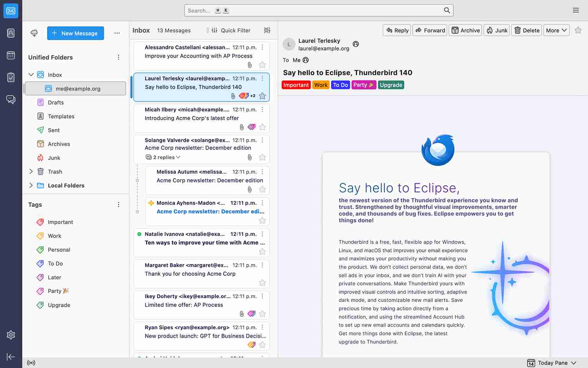Viewport: 588px width, 368px height.
Task: Open Settings via the gear icon
Action: pyautogui.click(x=11, y=335)
